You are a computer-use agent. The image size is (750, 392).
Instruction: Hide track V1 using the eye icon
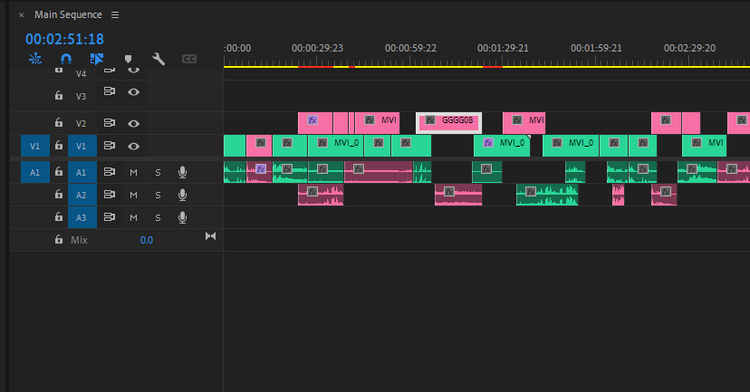[133, 146]
